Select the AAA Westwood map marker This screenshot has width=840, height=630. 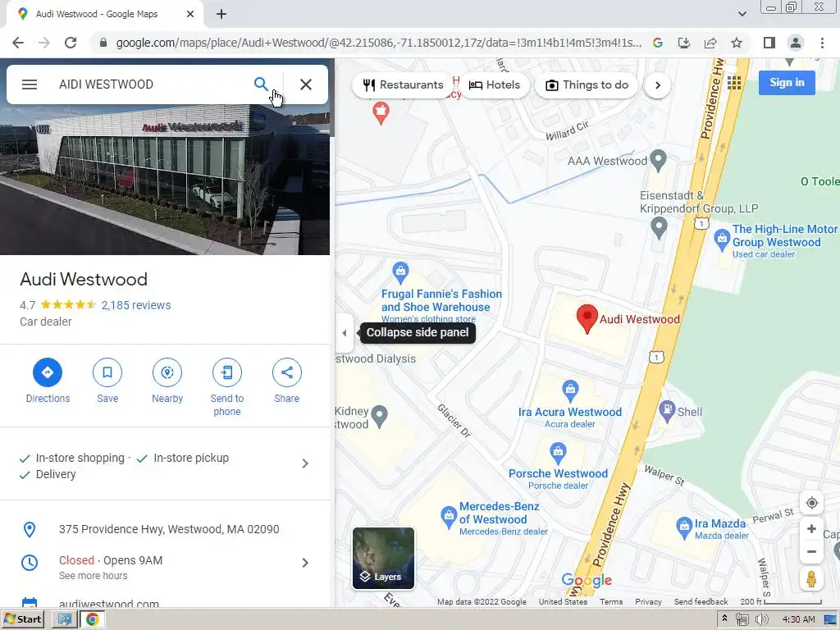click(x=658, y=159)
